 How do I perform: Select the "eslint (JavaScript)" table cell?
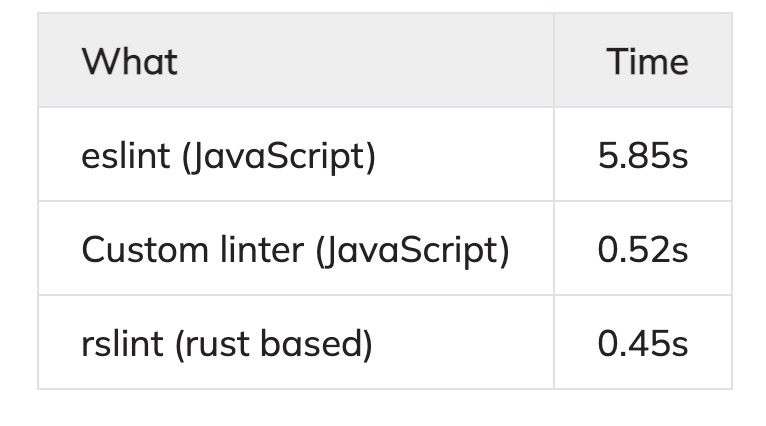[228, 157]
